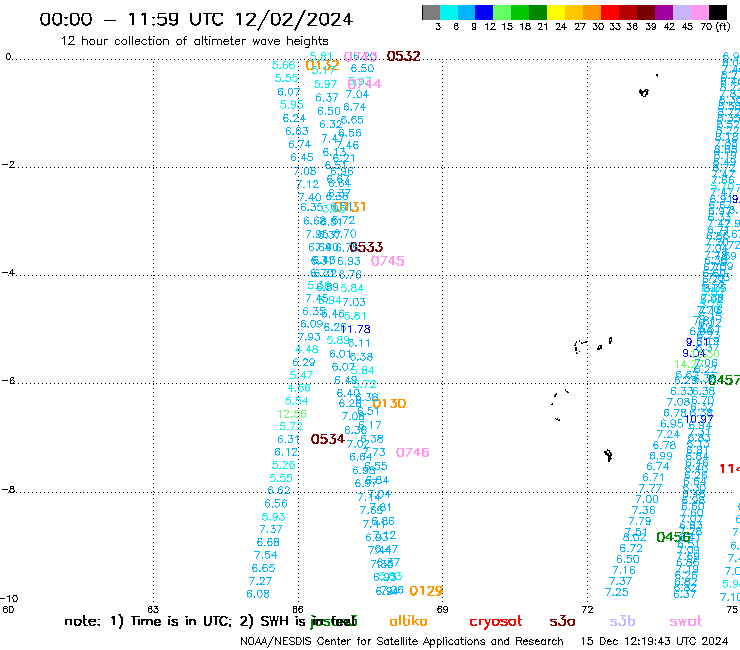Viewport: 740px width, 650px height.
Task: Click the s3a time stamp 0534
Action: pos(328,439)
